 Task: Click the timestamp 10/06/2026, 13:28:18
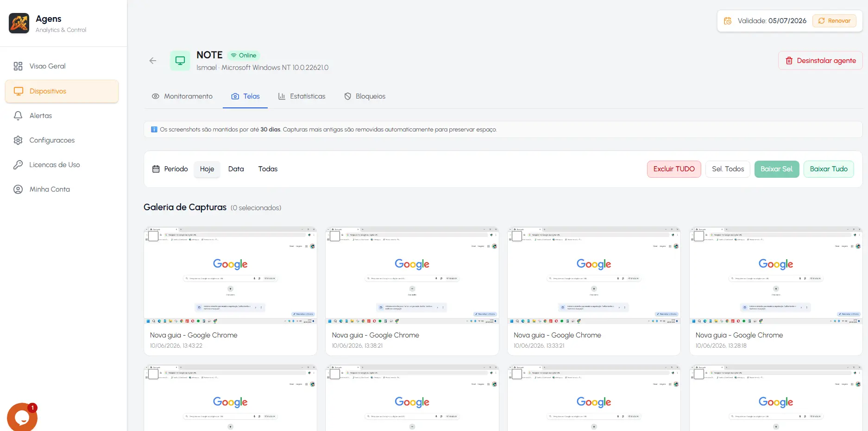[721, 346]
